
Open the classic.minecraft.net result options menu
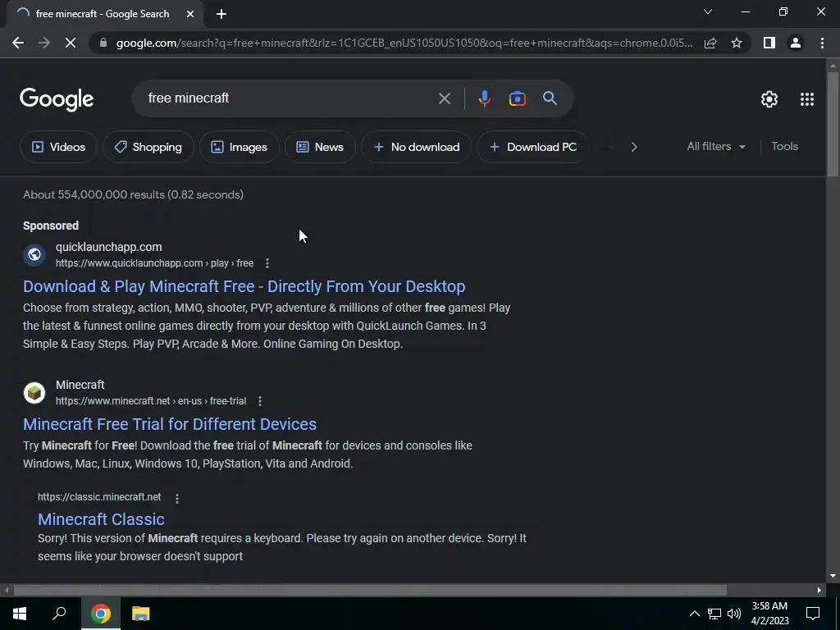pyautogui.click(x=177, y=498)
